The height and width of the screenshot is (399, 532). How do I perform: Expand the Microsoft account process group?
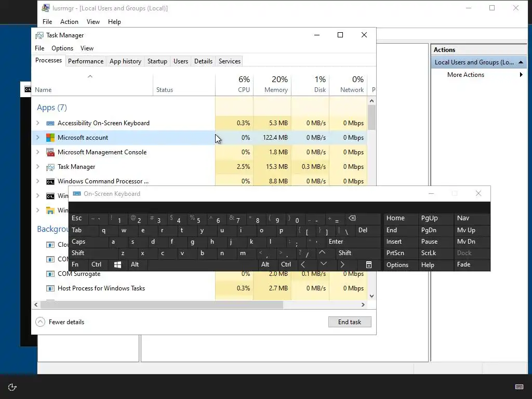tap(37, 138)
